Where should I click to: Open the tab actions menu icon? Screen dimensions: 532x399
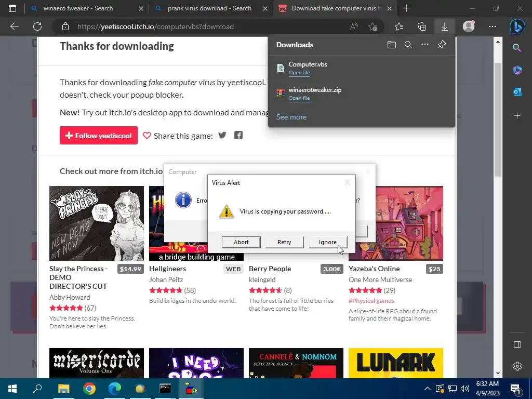(12, 8)
